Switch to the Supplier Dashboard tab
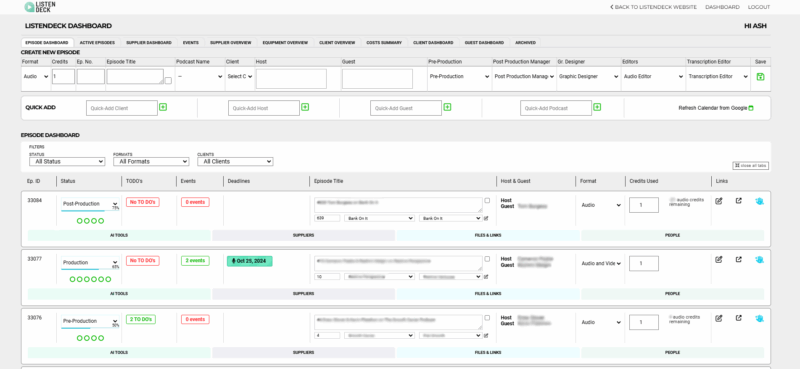Image resolution: width=800 pixels, height=369 pixels. click(149, 42)
